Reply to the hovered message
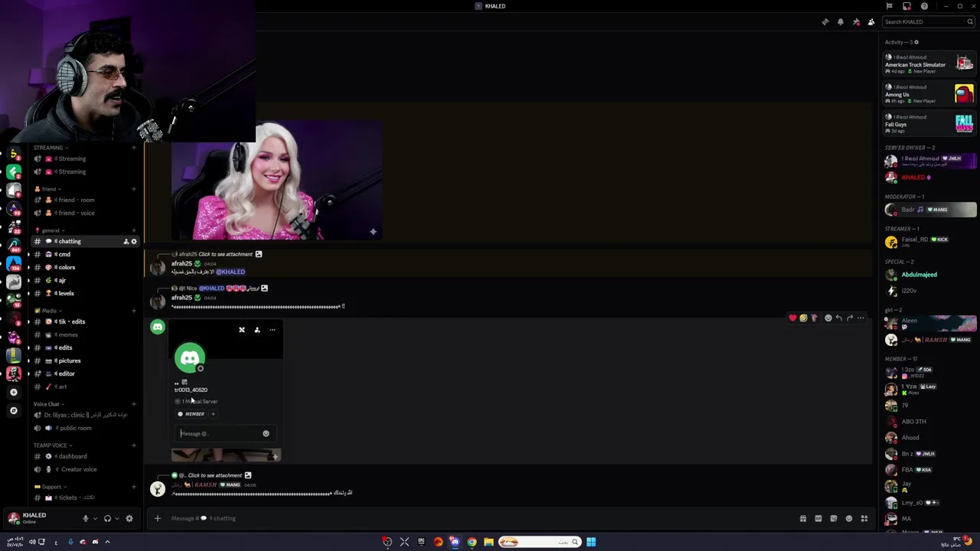980x551 pixels. point(838,318)
